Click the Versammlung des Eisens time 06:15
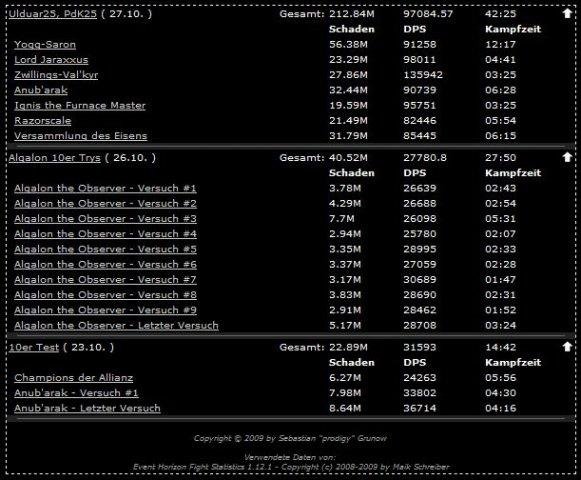Image resolution: width=581 pixels, height=480 pixels. click(x=500, y=136)
